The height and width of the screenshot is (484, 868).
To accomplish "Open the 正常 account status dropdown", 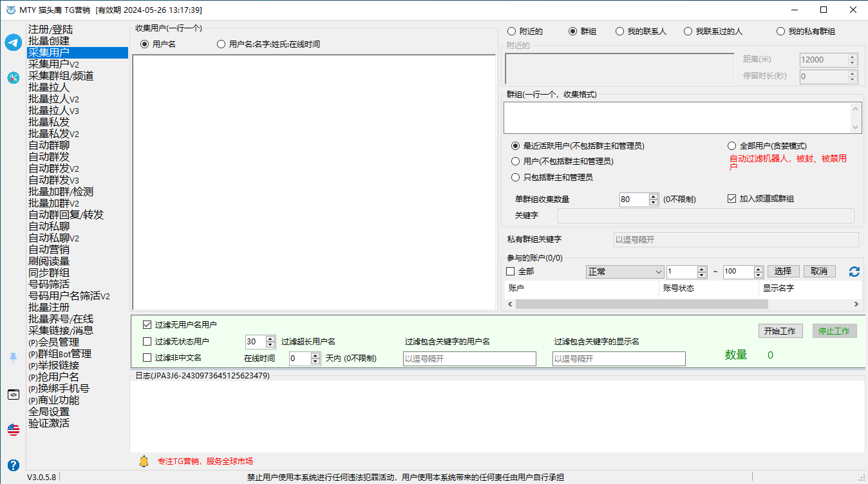I will 624,272.
